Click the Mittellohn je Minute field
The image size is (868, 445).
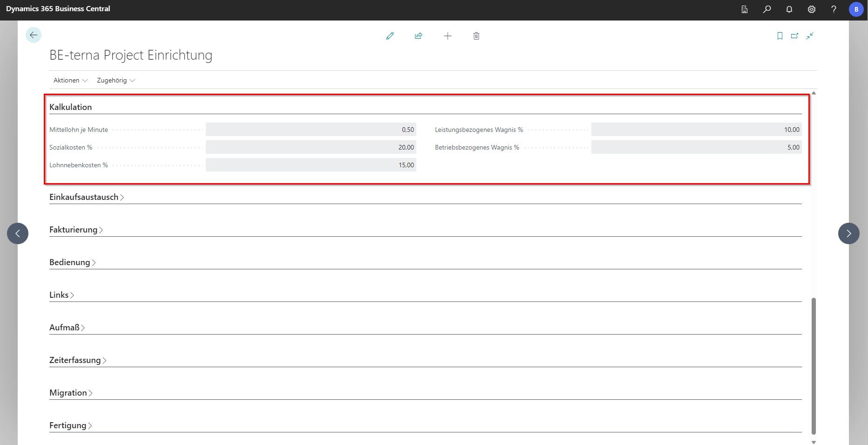click(311, 130)
